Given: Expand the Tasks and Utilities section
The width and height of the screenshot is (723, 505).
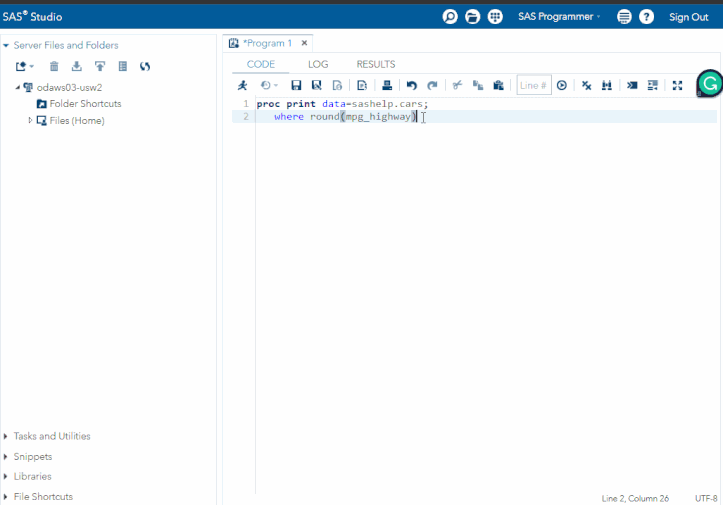Looking at the screenshot, I should [x=6, y=436].
